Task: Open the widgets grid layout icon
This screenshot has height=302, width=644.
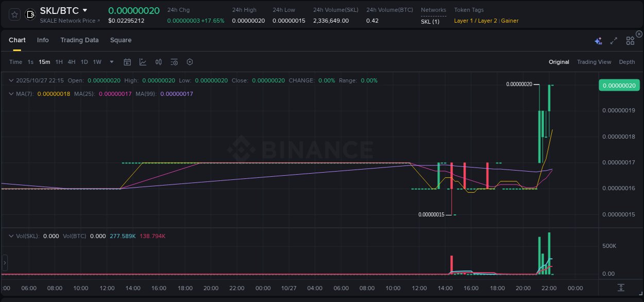Action: (630, 40)
